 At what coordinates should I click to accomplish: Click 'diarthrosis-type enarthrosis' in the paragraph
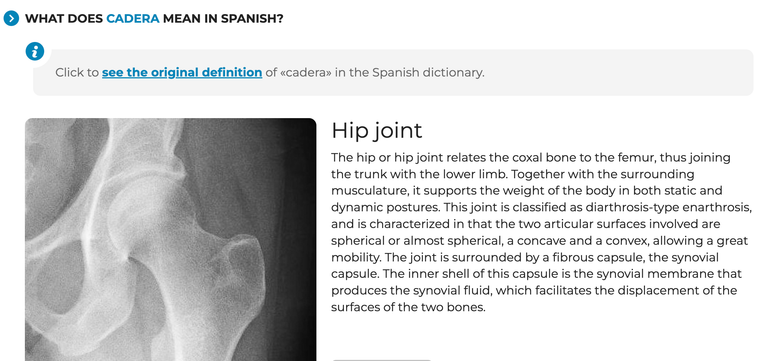[668, 208]
